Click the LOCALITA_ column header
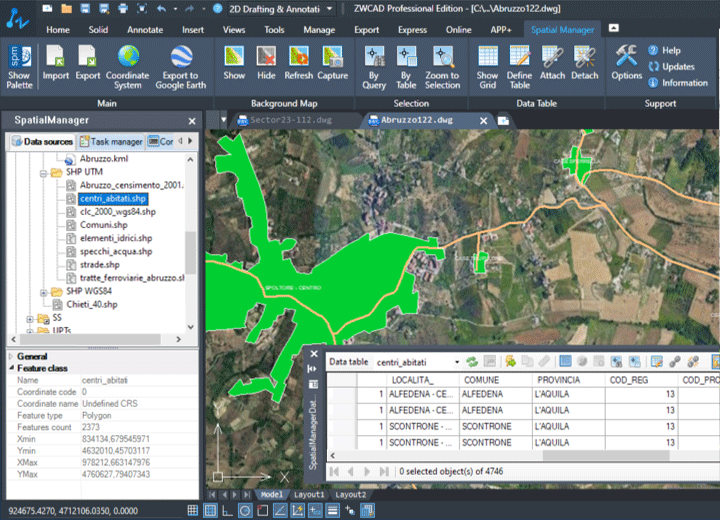The height and width of the screenshot is (520, 720). point(412,380)
